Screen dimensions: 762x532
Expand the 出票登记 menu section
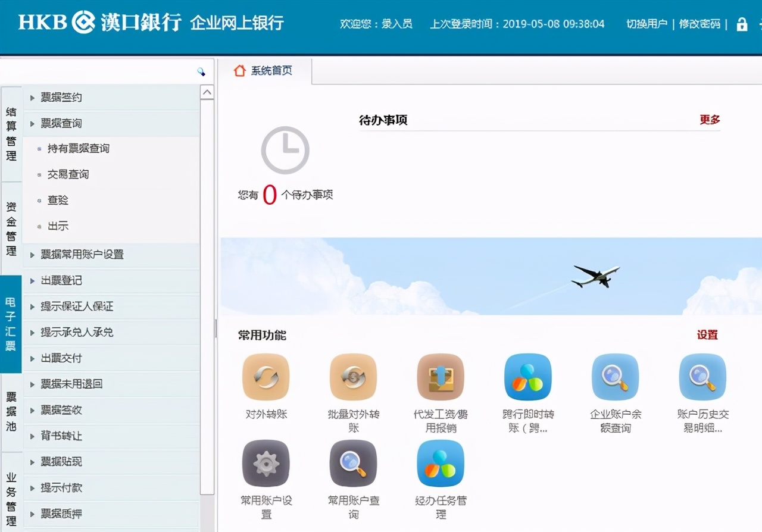coord(62,280)
